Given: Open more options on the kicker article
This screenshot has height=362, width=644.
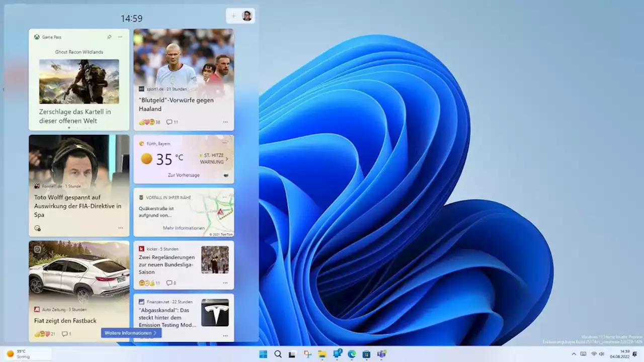Looking at the screenshot, I should [x=225, y=283].
